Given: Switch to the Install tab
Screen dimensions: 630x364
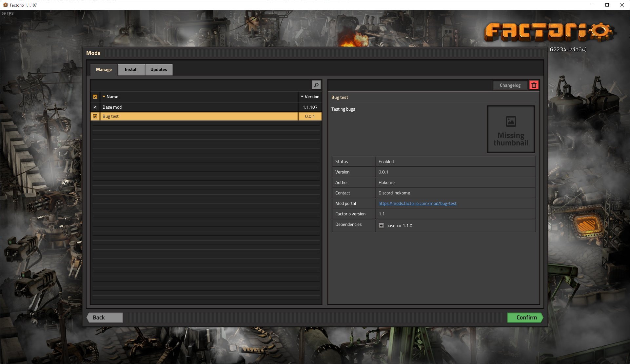Looking at the screenshot, I should pyautogui.click(x=131, y=69).
